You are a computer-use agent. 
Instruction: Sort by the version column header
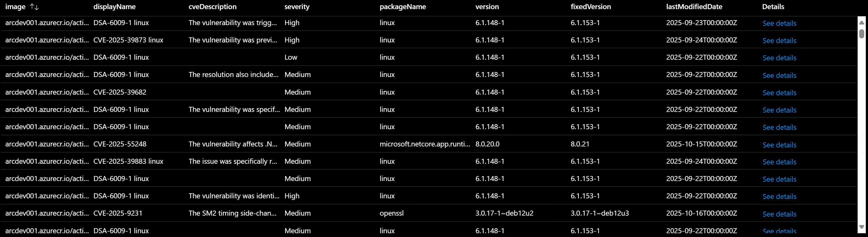(487, 6)
